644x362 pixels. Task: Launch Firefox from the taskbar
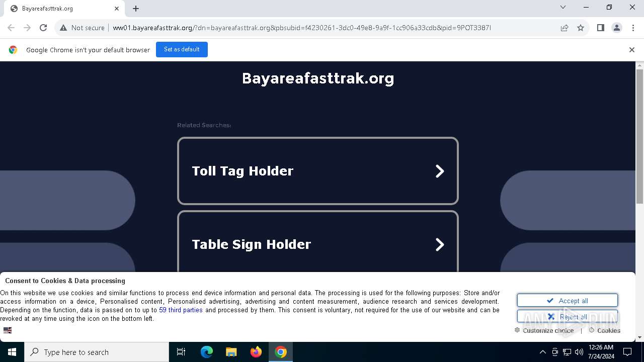[x=256, y=352]
